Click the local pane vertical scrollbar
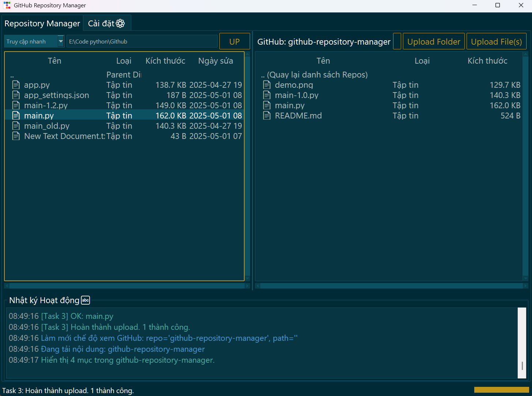Viewport: 532px width, 396px height. click(248, 166)
